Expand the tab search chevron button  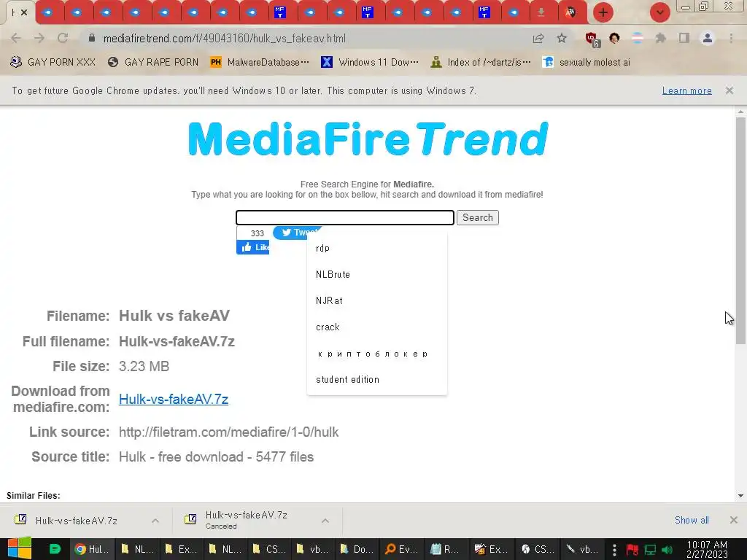pos(659,12)
